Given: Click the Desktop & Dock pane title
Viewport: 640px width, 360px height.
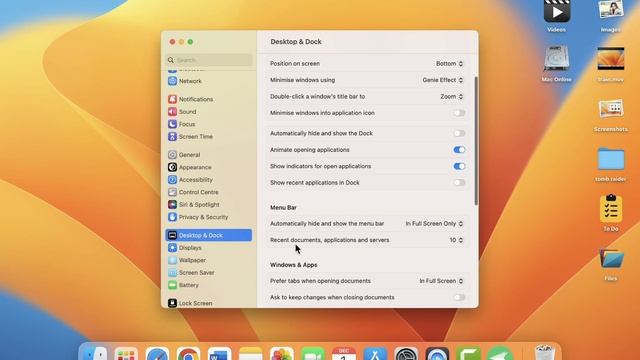Looking at the screenshot, I should coord(296,42).
